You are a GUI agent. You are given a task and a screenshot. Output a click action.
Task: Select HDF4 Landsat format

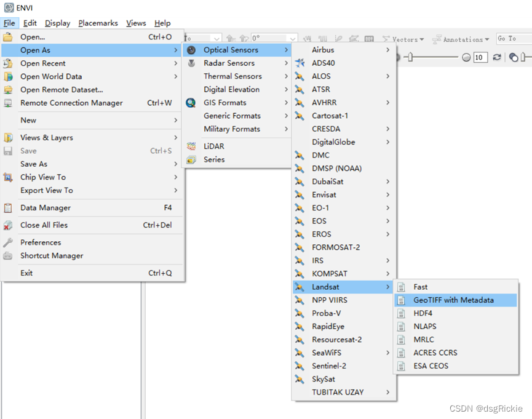(455, 313)
